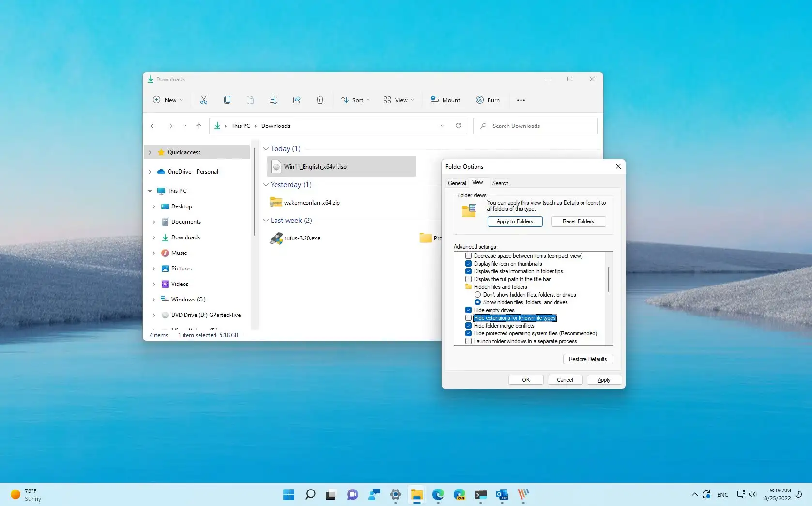Uncheck Hide empty drives
The width and height of the screenshot is (812, 506).
click(x=468, y=310)
